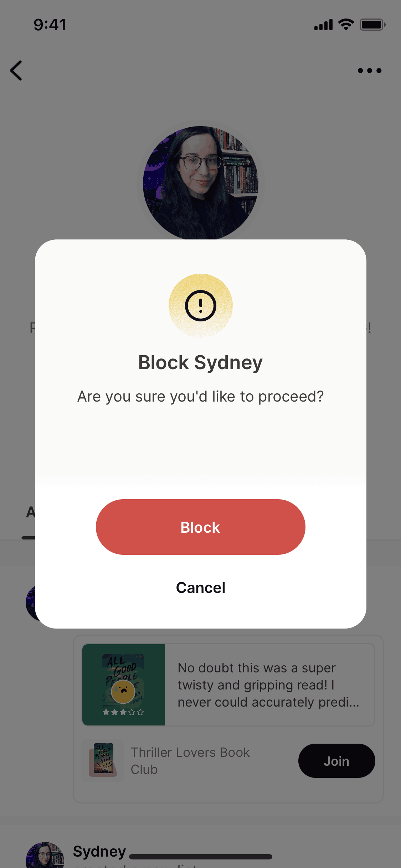Select the Thriller Lovers Book Club cover icon
This screenshot has height=868, width=401.
(x=103, y=760)
